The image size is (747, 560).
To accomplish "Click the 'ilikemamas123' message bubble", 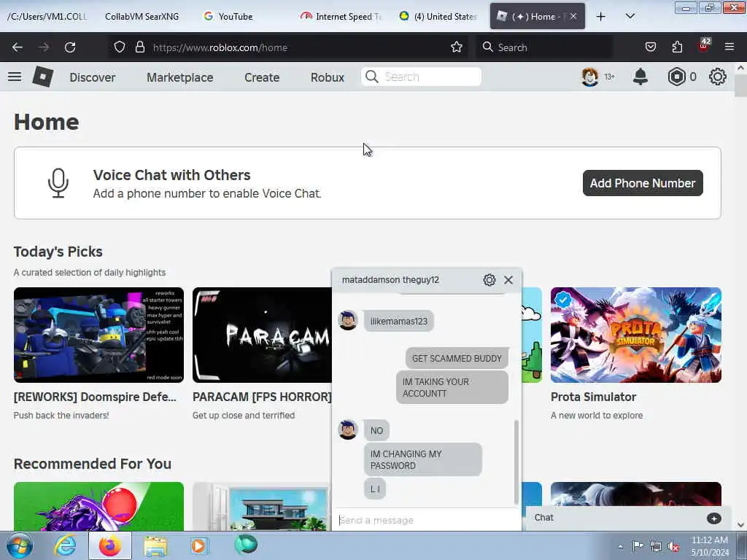I will point(399,322).
